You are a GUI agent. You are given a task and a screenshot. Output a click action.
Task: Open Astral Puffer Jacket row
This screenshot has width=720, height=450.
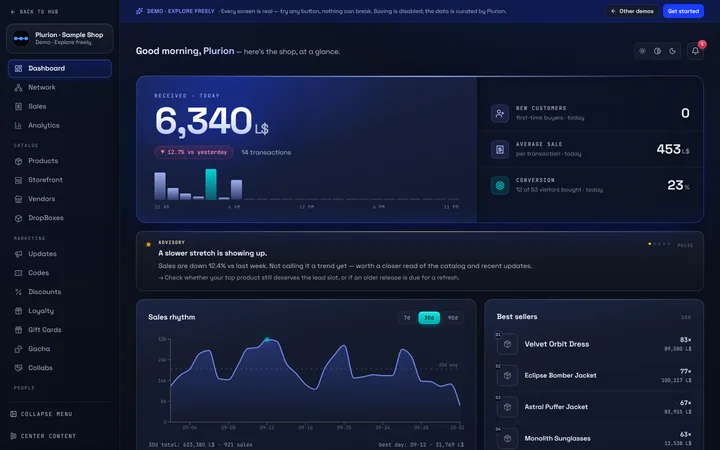[x=594, y=407]
